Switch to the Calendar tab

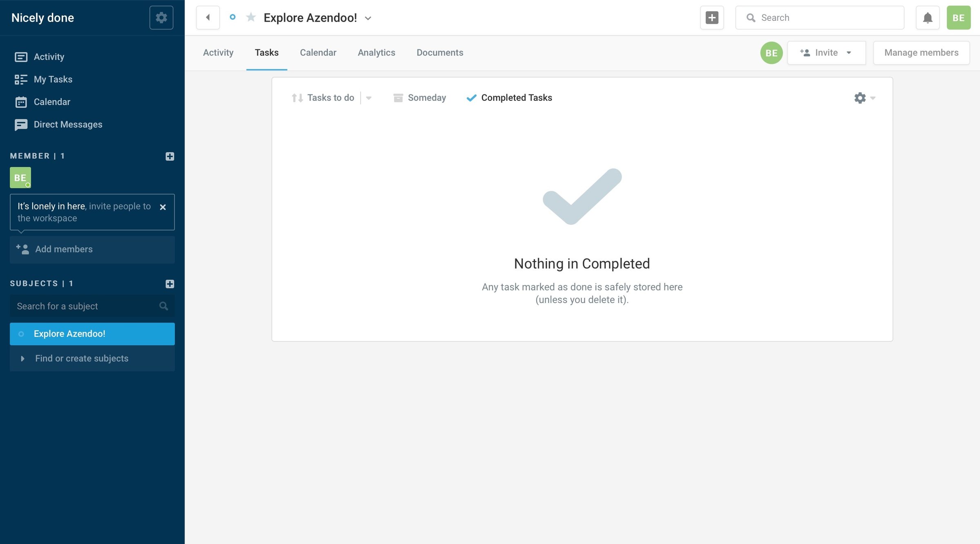pyautogui.click(x=318, y=53)
